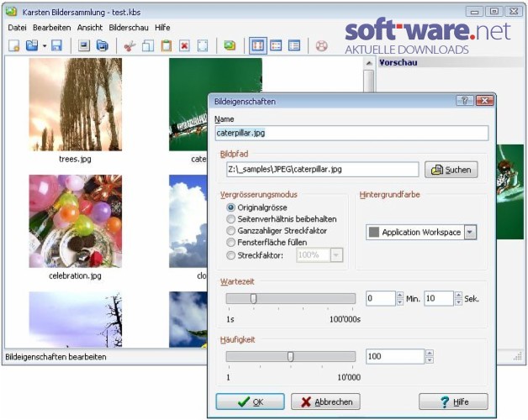Click the Delete red X toolbar icon
This screenshot has height=420, width=528.
(184, 45)
